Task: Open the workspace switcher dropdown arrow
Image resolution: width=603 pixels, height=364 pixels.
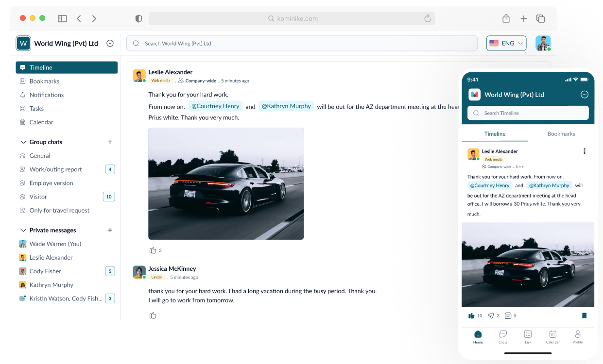Action: tap(110, 43)
